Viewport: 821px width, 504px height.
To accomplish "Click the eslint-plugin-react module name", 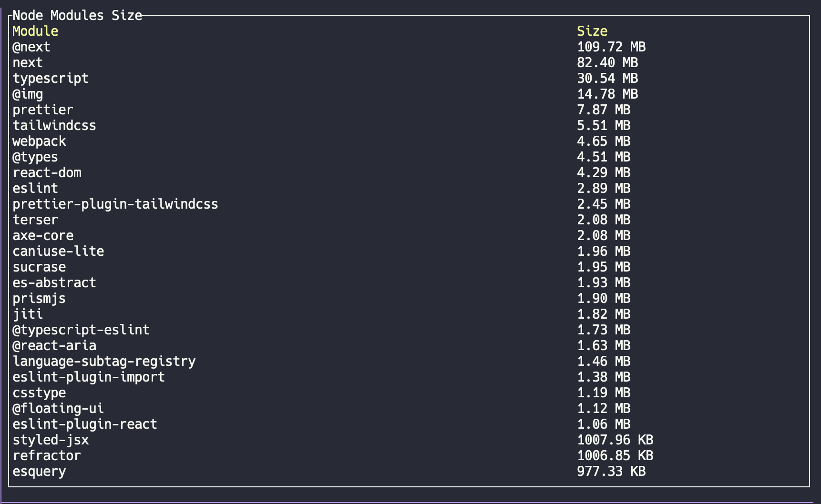I will pos(85,424).
